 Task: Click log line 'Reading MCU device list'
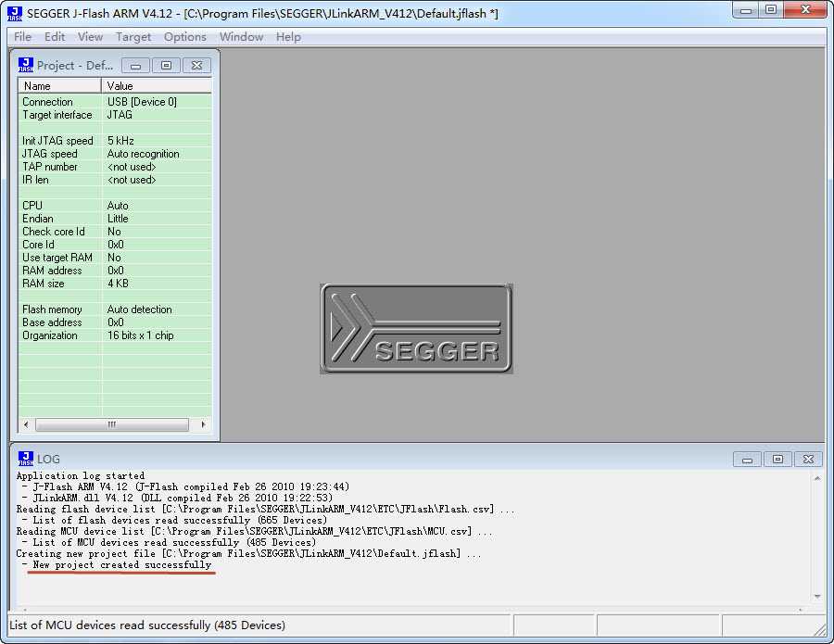click(x=254, y=531)
